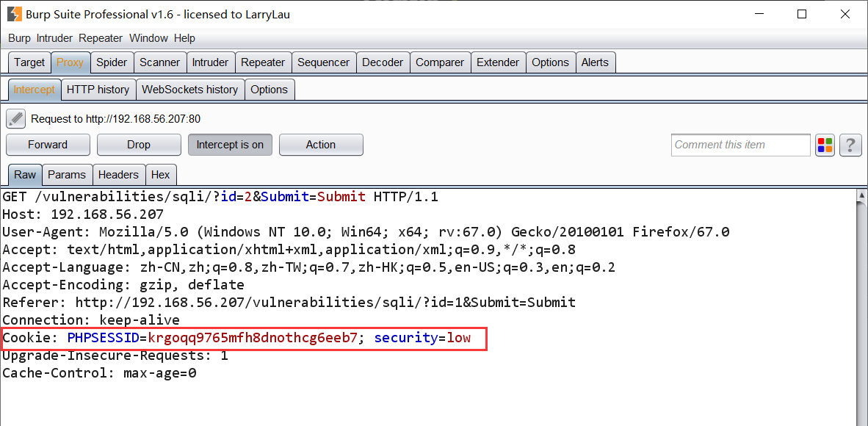Click the pencil edit target icon
Viewport: 868px width, 426px height.
point(16,118)
